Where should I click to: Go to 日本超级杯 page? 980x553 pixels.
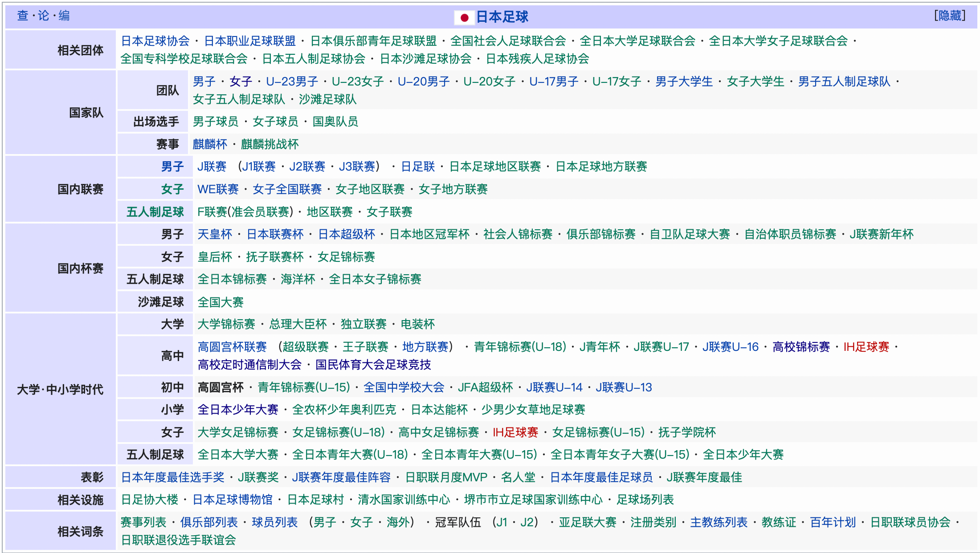point(347,234)
